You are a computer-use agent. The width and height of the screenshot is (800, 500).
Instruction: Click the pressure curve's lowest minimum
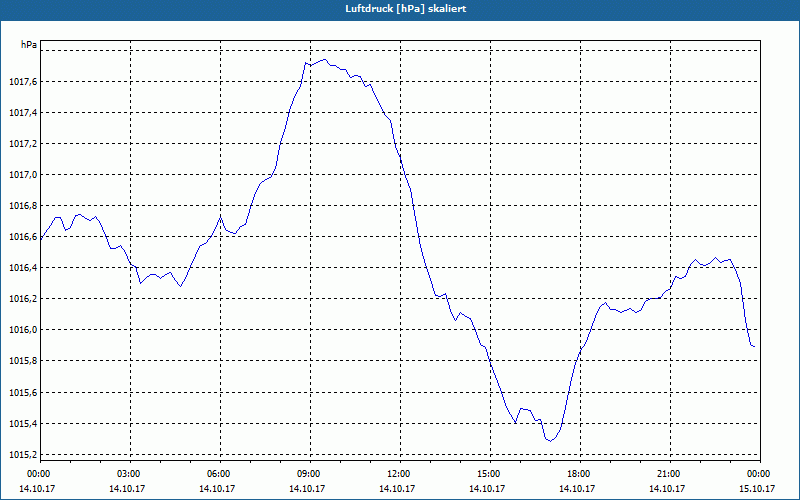550,441
